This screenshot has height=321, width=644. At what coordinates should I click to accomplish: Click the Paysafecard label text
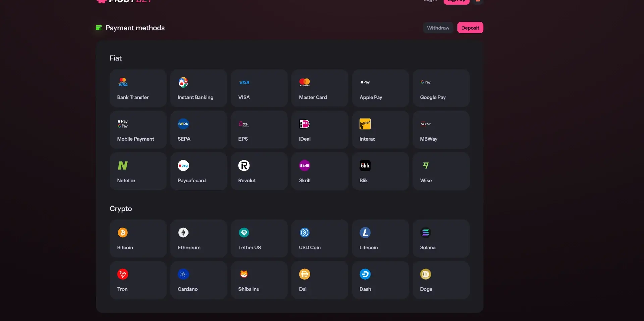pyautogui.click(x=192, y=181)
